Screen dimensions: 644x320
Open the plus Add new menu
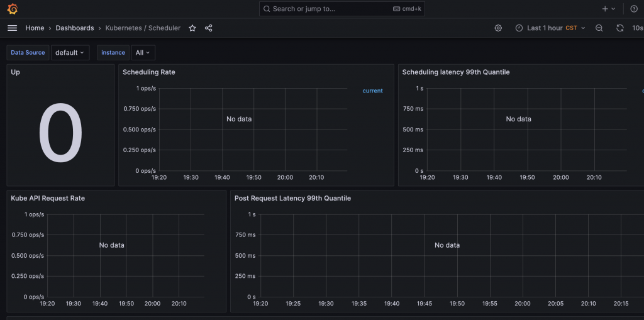[609, 9]
